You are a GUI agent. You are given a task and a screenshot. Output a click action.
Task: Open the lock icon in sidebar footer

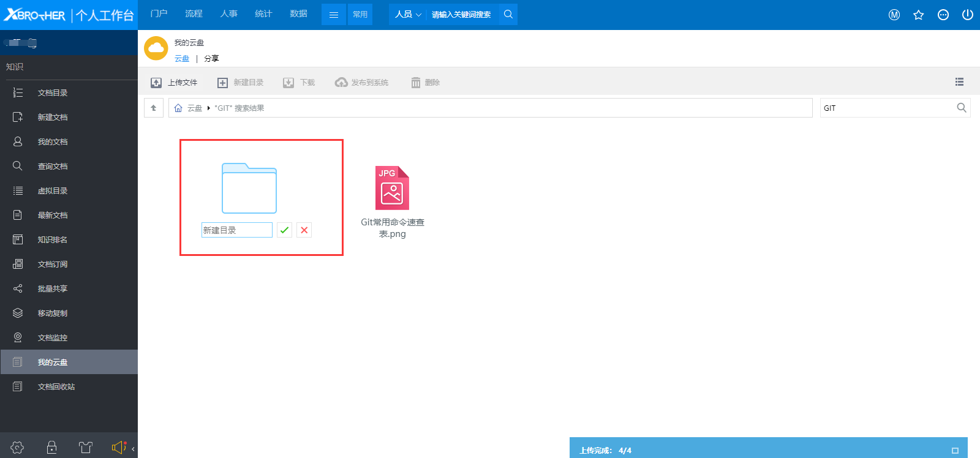click(52, 448)
